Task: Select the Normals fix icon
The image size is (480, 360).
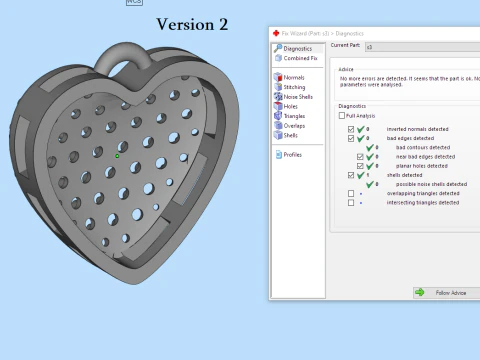Action: pyautogui.click(x=278, y=77)
